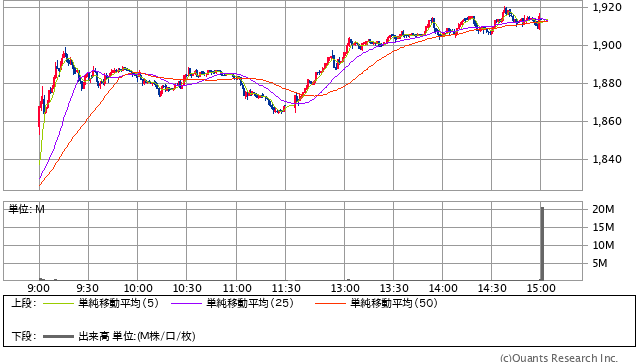Click the 10:30 time axis label
This screenshot has width=638, height=362.
(187, 288)
